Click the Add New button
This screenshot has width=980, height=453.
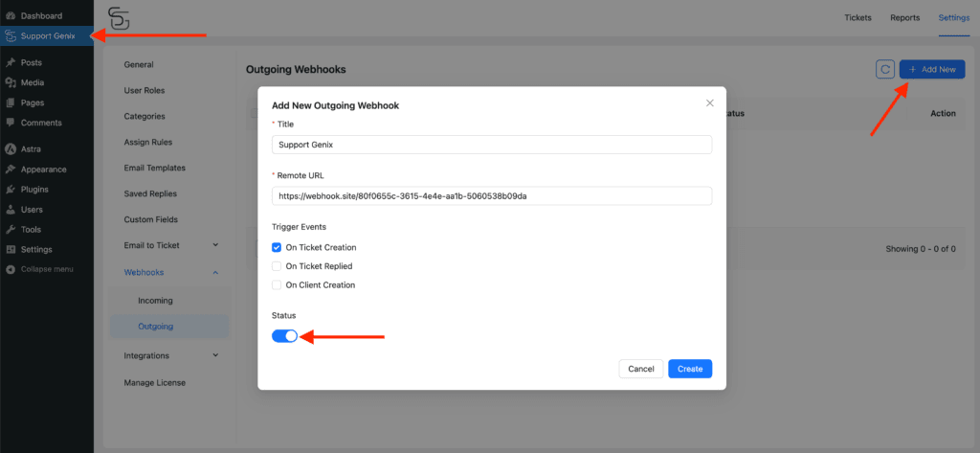pos(932,70)
